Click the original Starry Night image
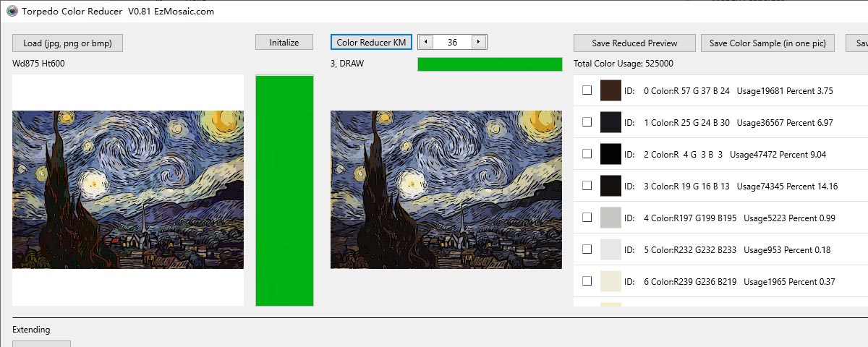The width and height of the screenshot is (868, 347). click(x=128, y=189)
